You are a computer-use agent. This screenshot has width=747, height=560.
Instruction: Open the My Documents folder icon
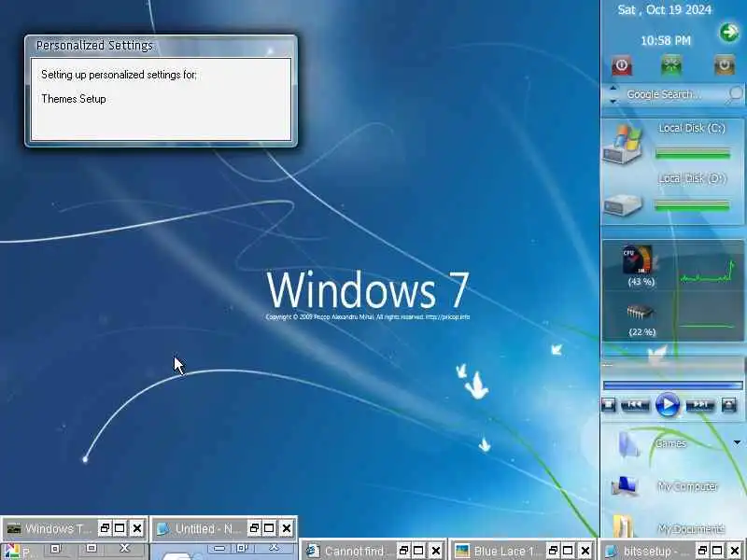(x=623, y=525)
